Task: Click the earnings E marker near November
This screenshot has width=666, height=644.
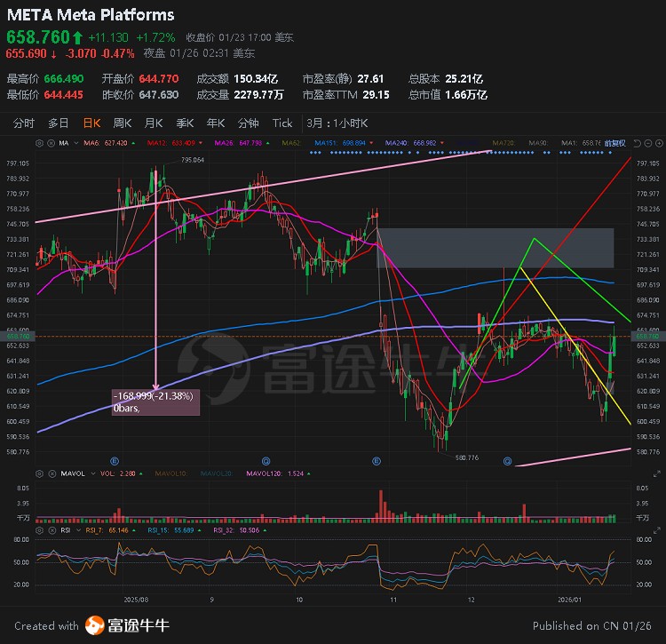Action: click(377, 461)
